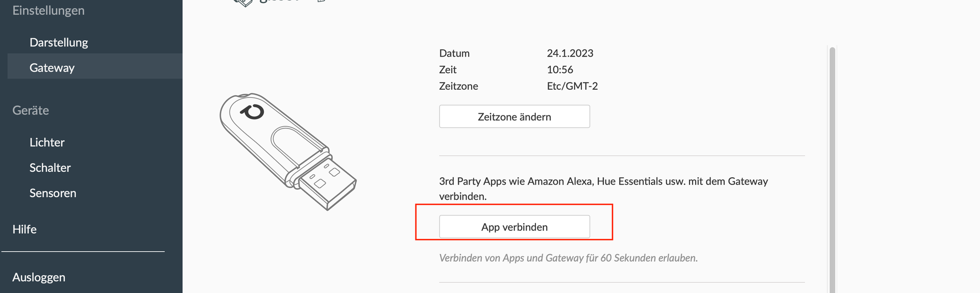Click the ConBee USB stick illustration
980x293 pixels.
(287, 151)
